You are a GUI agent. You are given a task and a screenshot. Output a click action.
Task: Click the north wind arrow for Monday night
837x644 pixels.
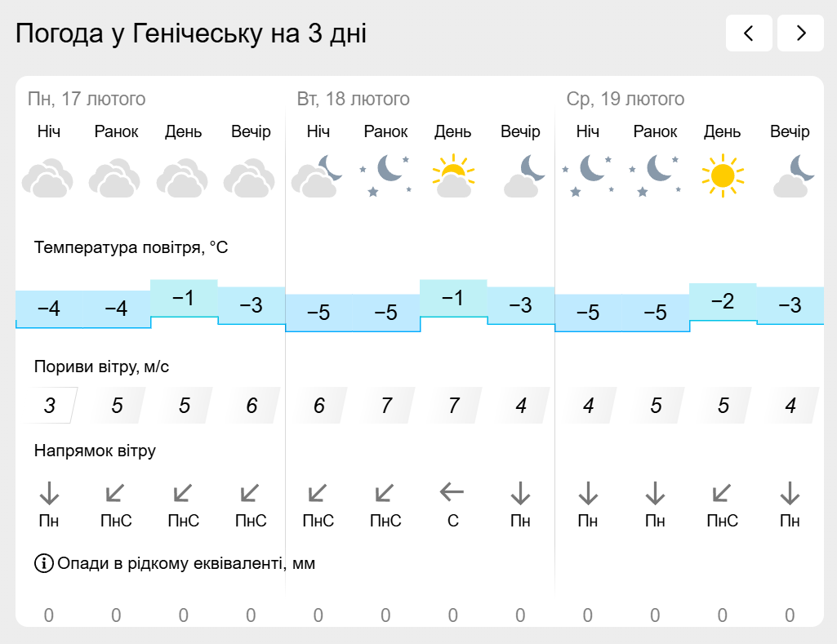pos(49,492)
